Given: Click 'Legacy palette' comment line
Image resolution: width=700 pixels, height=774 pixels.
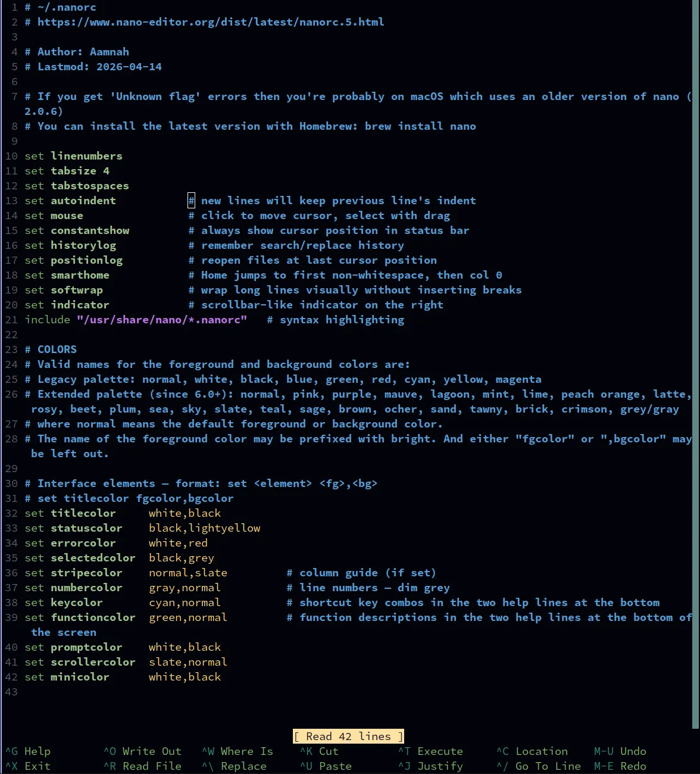Looking at the screenshot, I should click(x=283, y=379).
